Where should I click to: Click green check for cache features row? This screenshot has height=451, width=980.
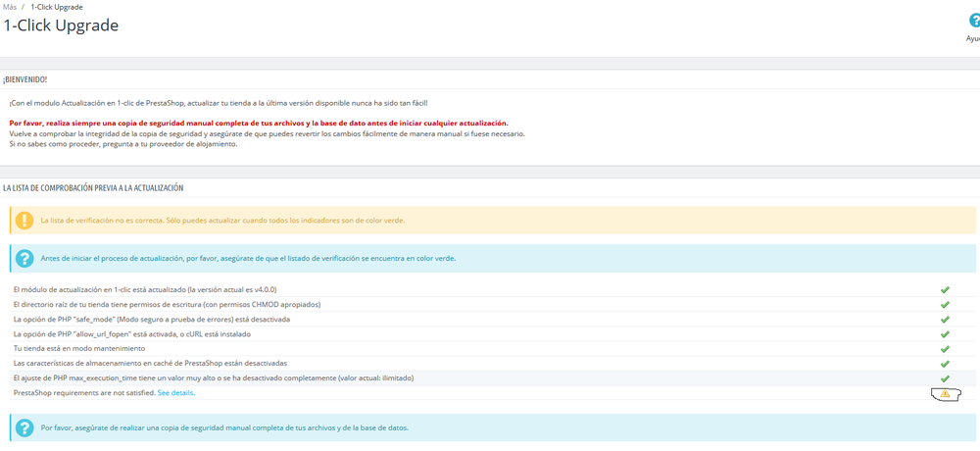point(945,364)
